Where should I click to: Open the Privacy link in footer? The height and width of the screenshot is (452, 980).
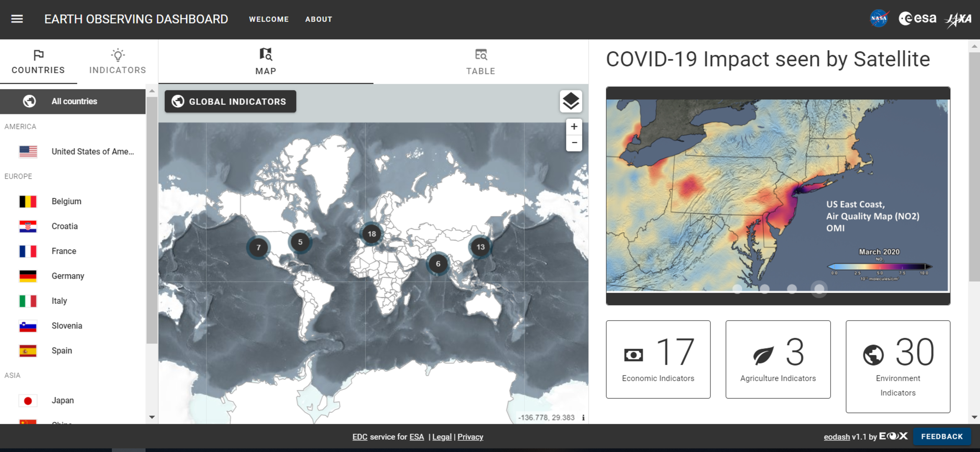coord(470,437)
